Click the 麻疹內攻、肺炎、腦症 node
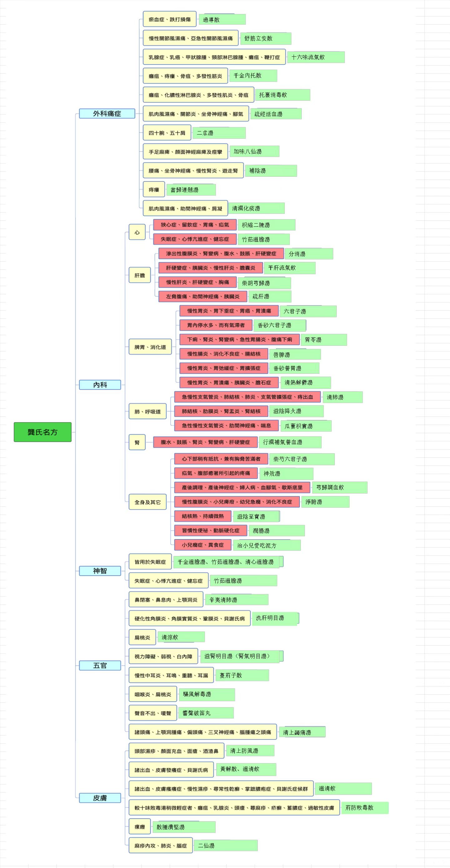The image size is (450, 868). tap(161, 846)
